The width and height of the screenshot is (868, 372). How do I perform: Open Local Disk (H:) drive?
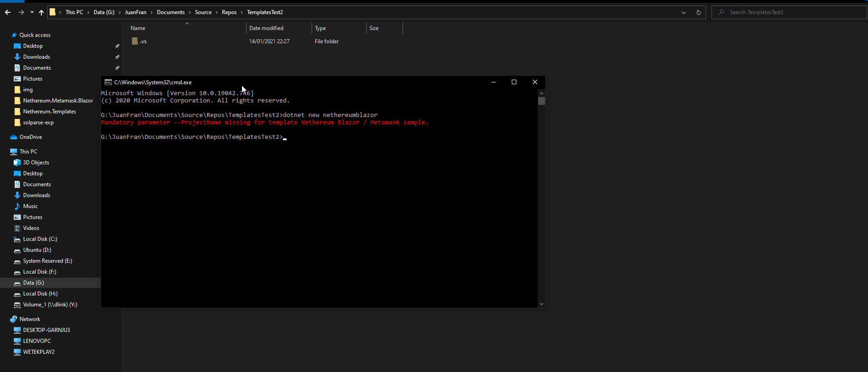40,294
